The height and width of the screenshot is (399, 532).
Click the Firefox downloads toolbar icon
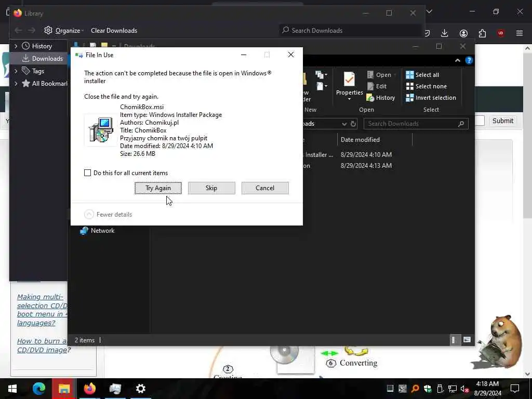point(445,33)
